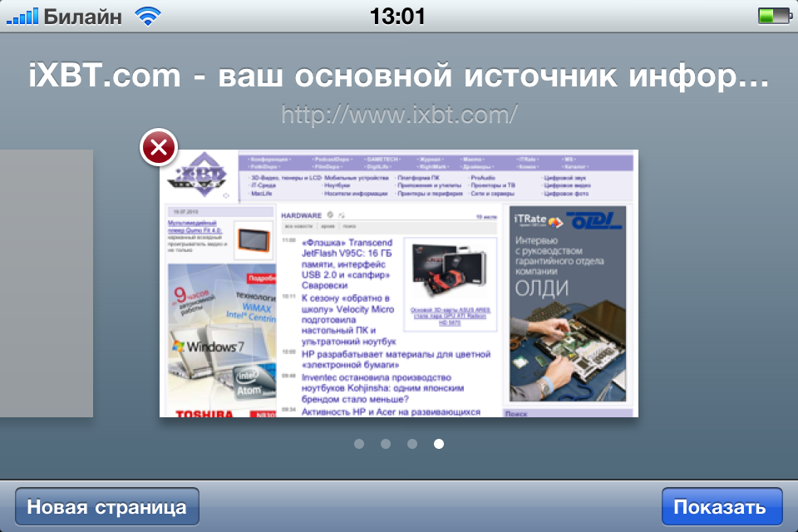798x532 pixels.
Task: Select the third page indicator dot
Action: click(x=412, y=444)
